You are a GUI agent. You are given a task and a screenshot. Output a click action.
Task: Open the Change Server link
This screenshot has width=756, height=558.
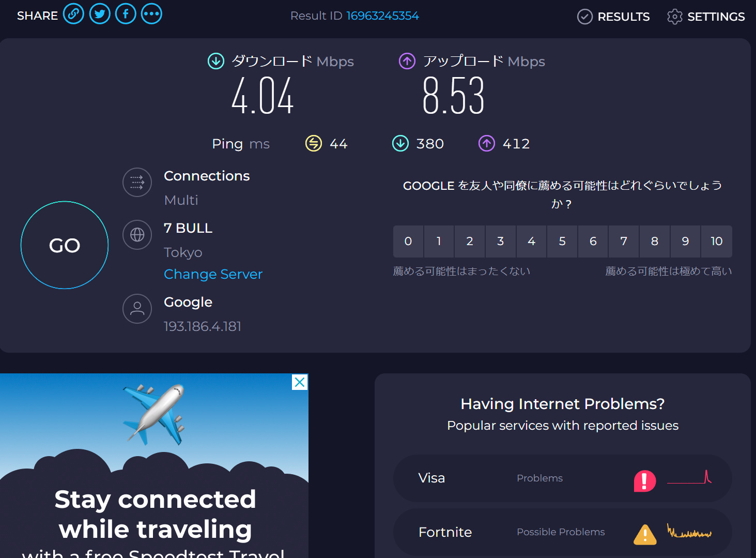coord(213,274)
